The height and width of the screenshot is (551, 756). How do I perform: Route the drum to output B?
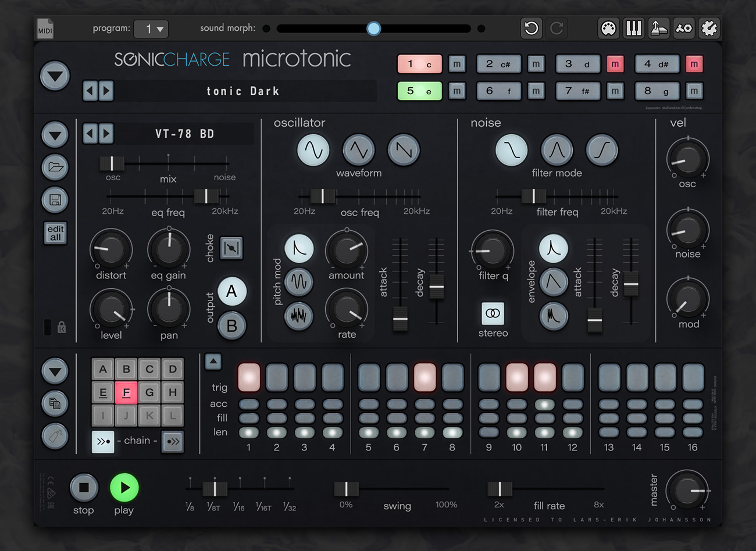click(x=232, y=326)
